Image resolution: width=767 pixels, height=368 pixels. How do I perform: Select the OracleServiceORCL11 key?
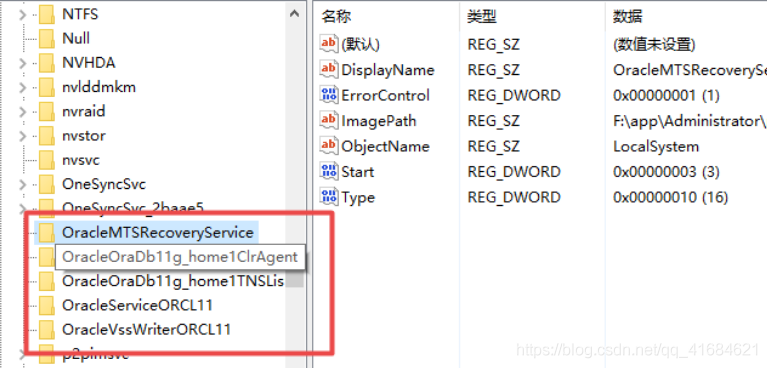click(x=137, y=305)
